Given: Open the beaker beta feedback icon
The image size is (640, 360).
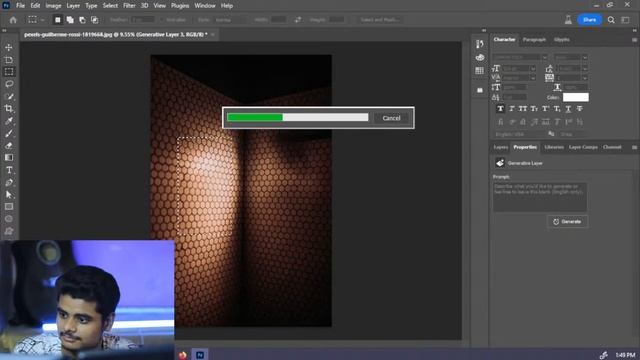Looking at the screenshot, I should point(568,20).
